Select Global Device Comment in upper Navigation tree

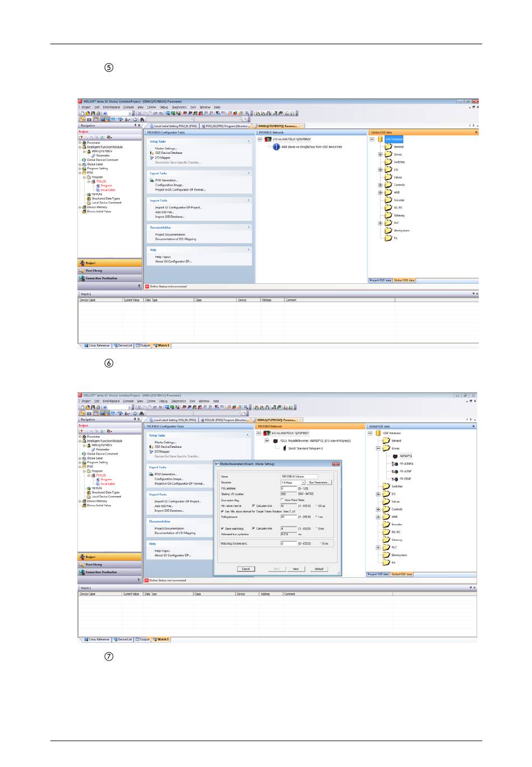click(x=102, y=160)
